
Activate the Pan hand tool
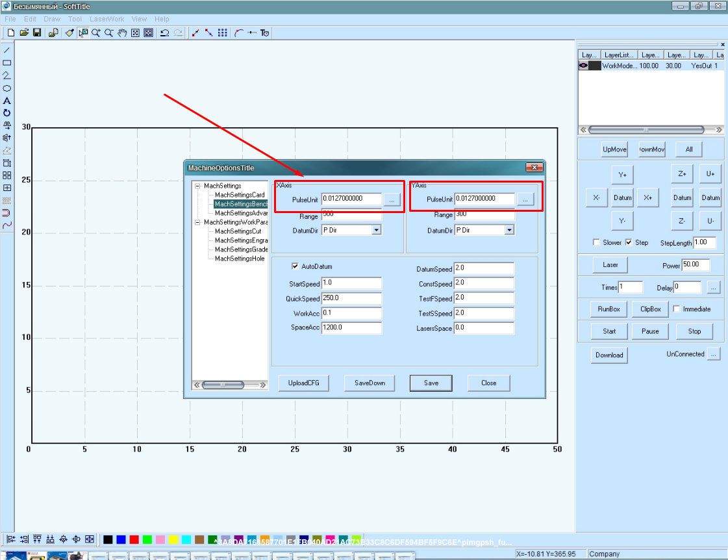pyautogui.click(x=122, y=32)
